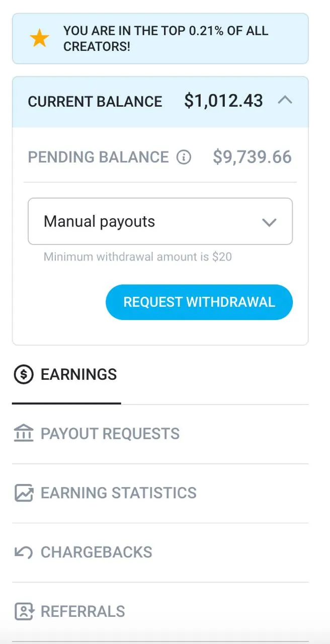Click the Chargebacks undo-arrow icon
This screenshot has height=644, width=330.
click(x=24, y=552)
